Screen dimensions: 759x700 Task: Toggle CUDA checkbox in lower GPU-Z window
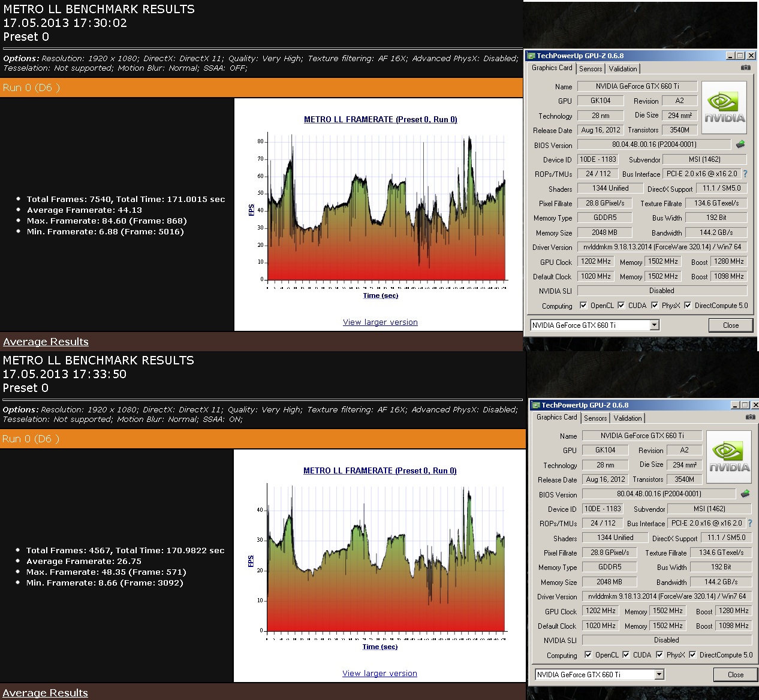pyautogui.click(x=626, y=654)
